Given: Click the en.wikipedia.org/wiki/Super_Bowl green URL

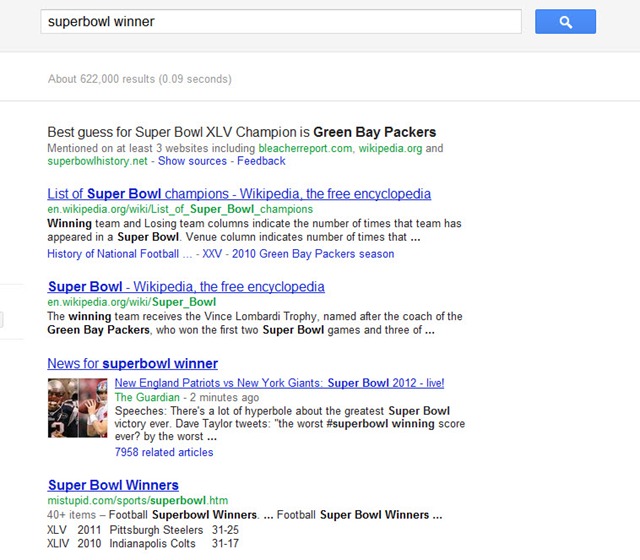Looking at the screenshot, I should [132, 302].
